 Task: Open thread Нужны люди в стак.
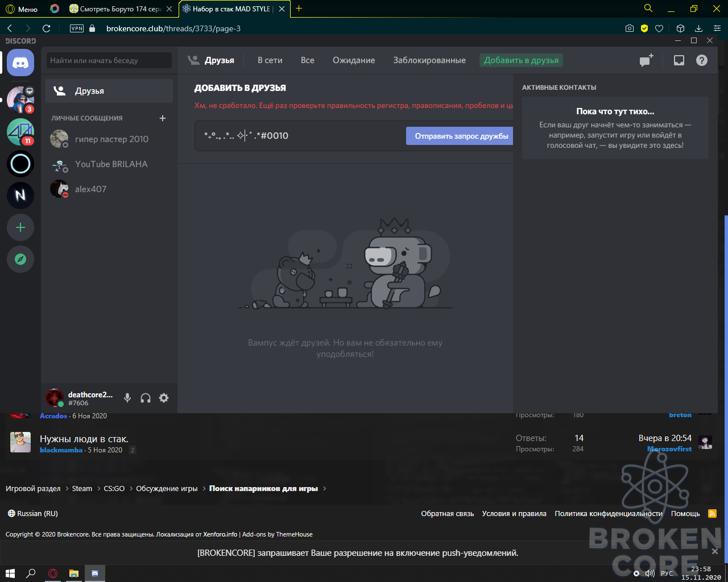click(84, 439)
